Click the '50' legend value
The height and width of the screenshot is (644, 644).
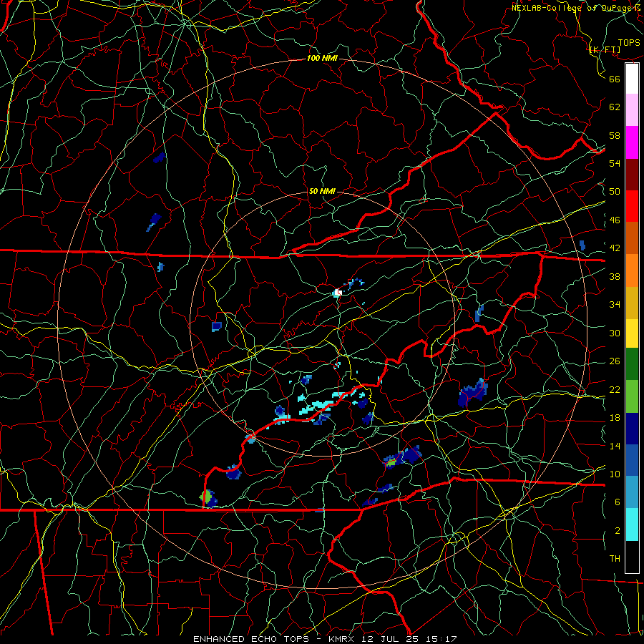615,191
